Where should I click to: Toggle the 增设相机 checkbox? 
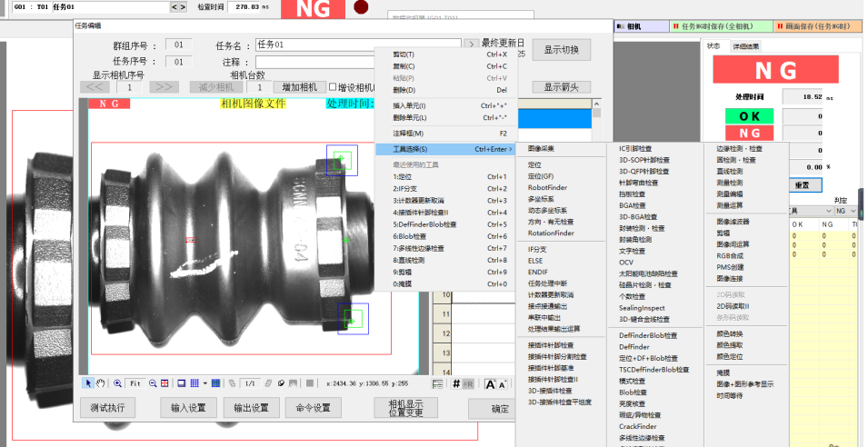(333, 87)
